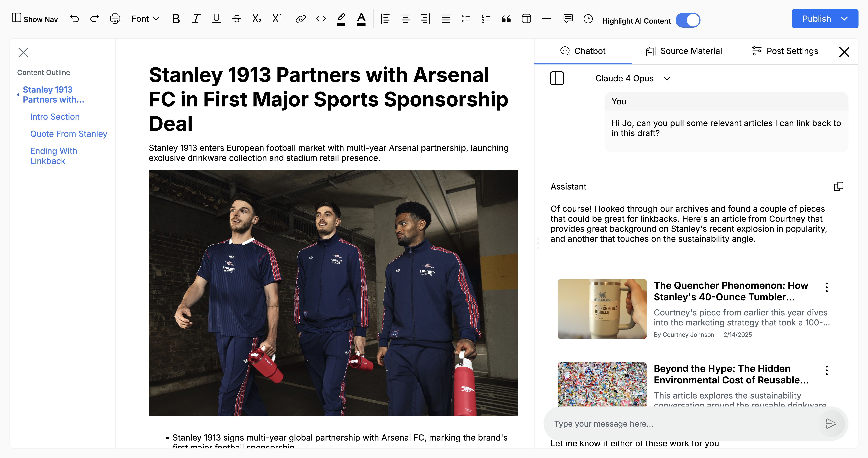
Task: Insert a block quote
Action: [506, 18]
